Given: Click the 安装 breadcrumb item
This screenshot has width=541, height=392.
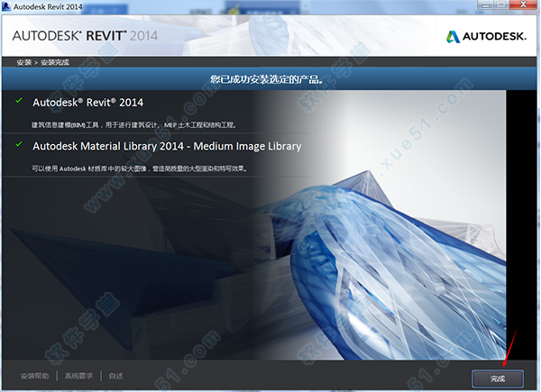Looking at the screenshot, I should coord(23,63).
